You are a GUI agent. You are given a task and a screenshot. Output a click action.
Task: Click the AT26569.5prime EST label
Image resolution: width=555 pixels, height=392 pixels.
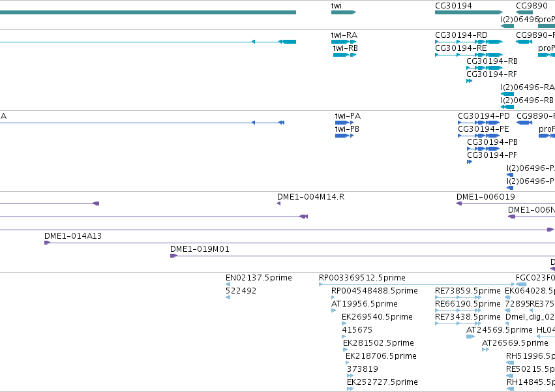(515, 343)
